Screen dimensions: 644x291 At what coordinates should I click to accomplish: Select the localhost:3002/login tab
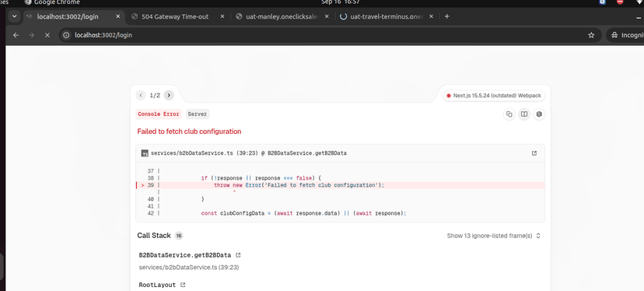(73, 16)
